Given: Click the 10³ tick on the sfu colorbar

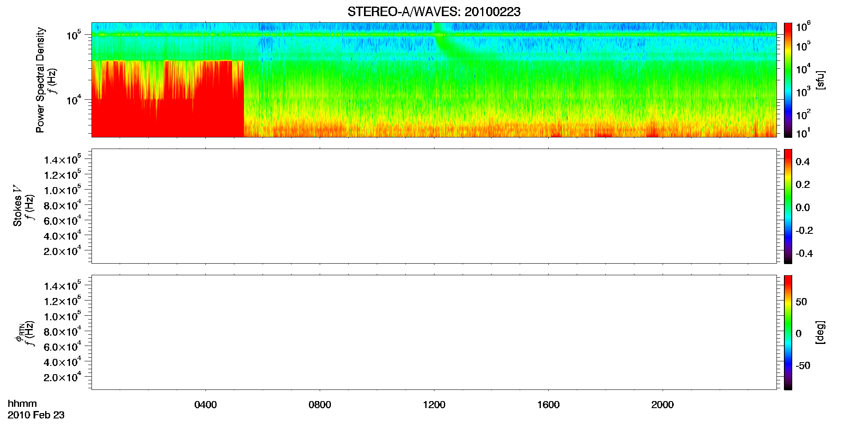Looking at the screenshot, I should [803, 91].
